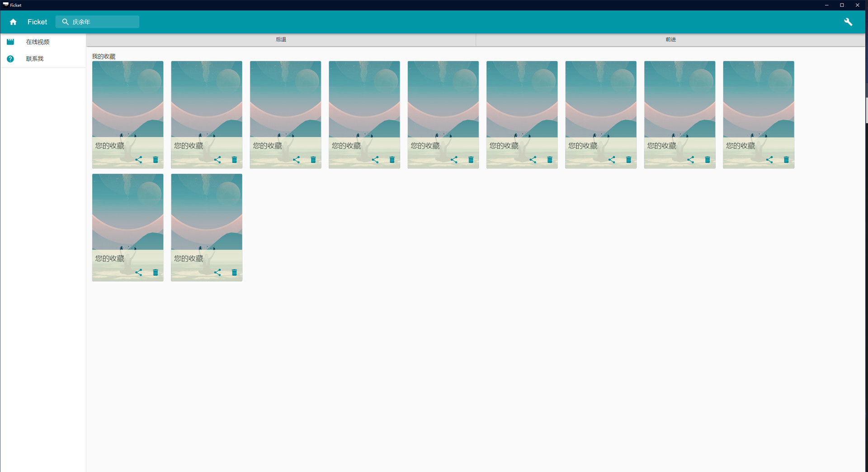This screenshot has width=868, height=472.
Task: Click the vertical scrollbar on right edge
Action: 866,111
